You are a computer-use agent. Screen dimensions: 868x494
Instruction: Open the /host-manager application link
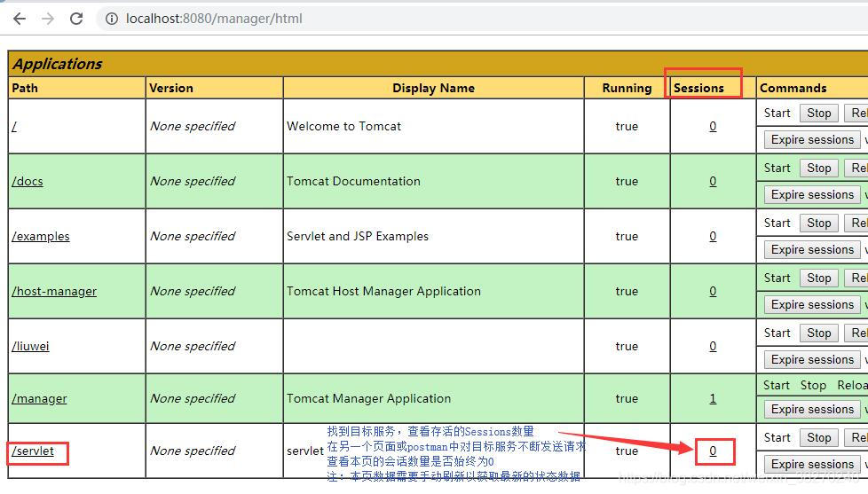point(54,291)
